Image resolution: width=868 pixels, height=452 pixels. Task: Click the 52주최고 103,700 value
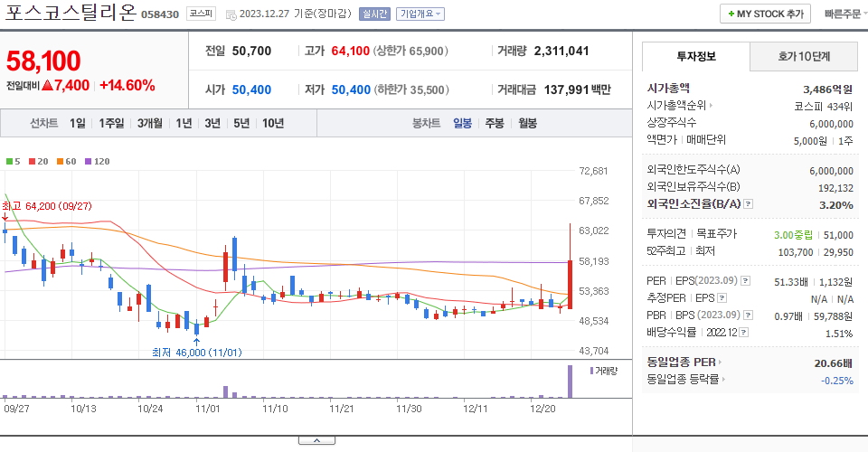tap(796, 252)
